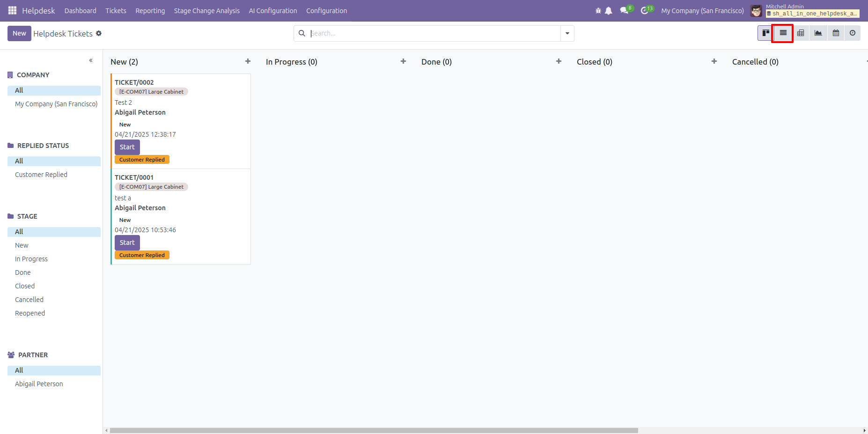Start ticket TICKET/0001
The height and width of the screenshot is (434, 868).
[x=127, y=243]
